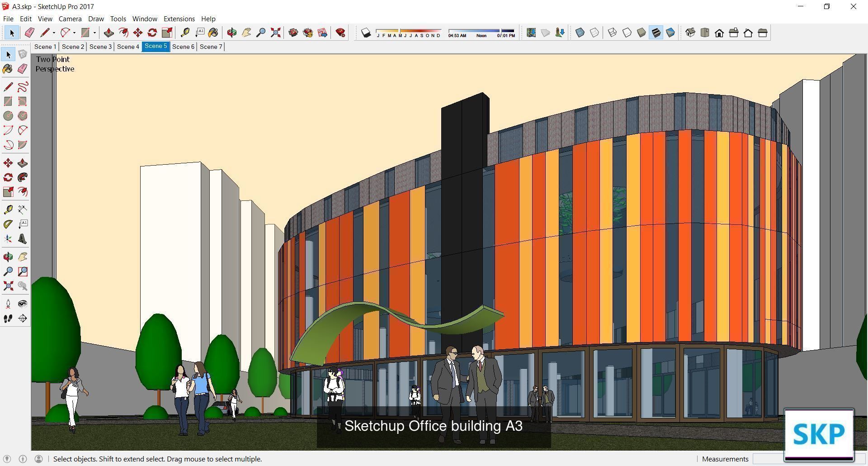Open the Camera menu
Image resolution: width=868 pixels, height=466 pixels.
70,19
